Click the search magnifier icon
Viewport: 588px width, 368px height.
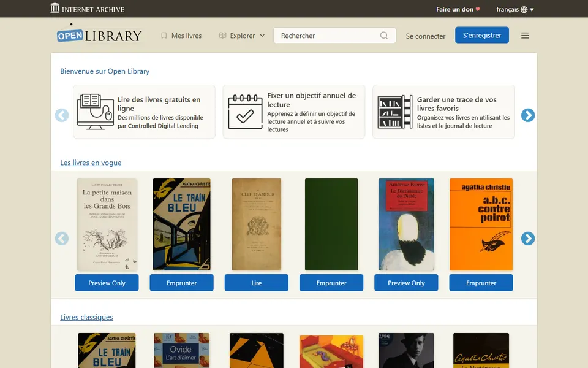(384, 36)
